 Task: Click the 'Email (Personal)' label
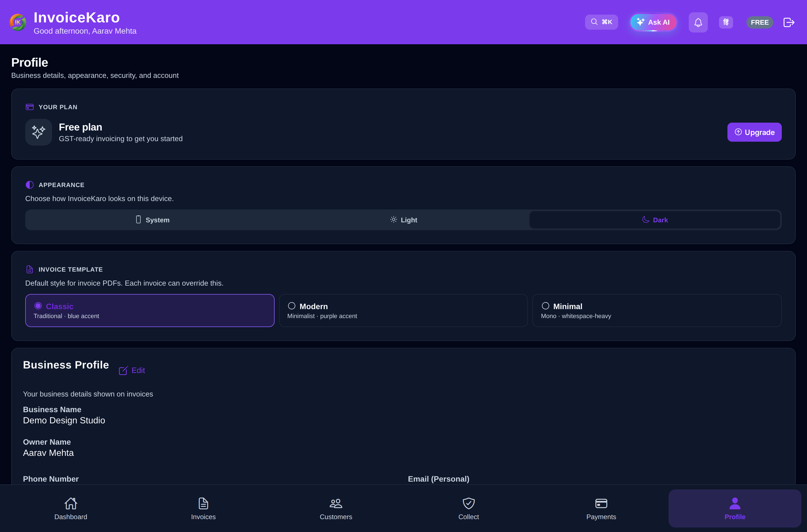(x=438, y=479)
